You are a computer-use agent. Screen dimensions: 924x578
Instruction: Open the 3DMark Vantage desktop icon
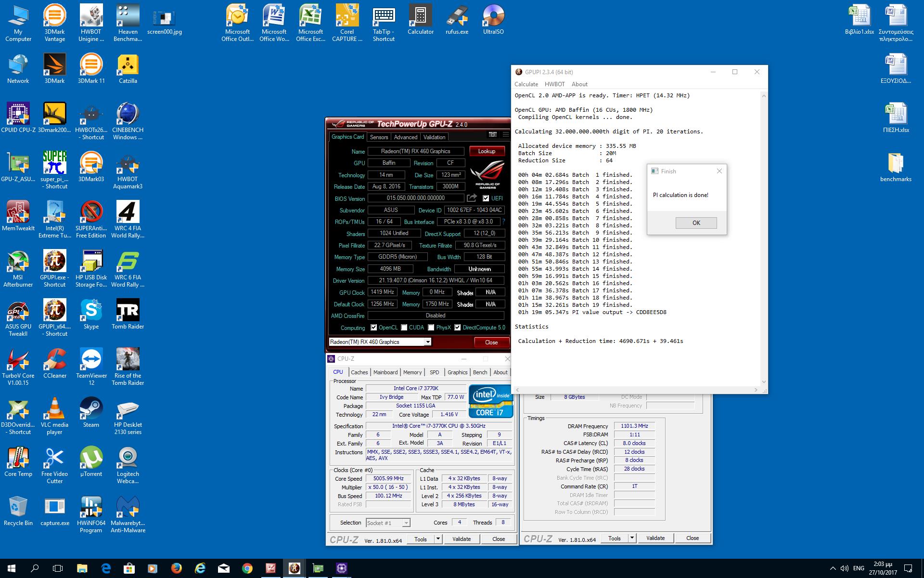click(54, 23)
